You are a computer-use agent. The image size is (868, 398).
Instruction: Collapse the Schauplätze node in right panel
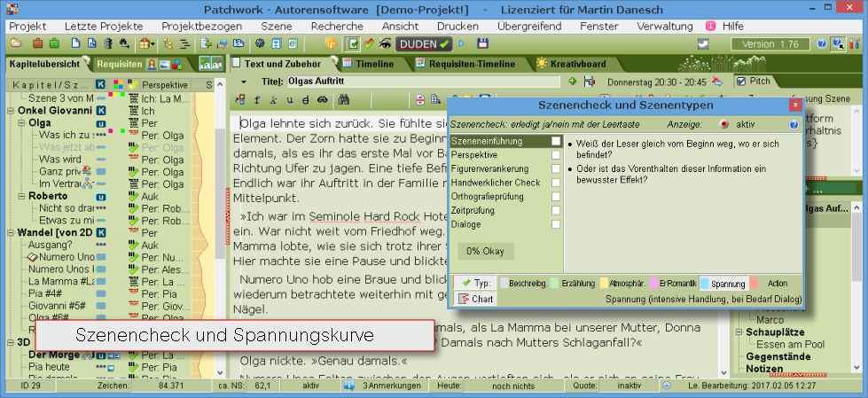tap(739, 332)
